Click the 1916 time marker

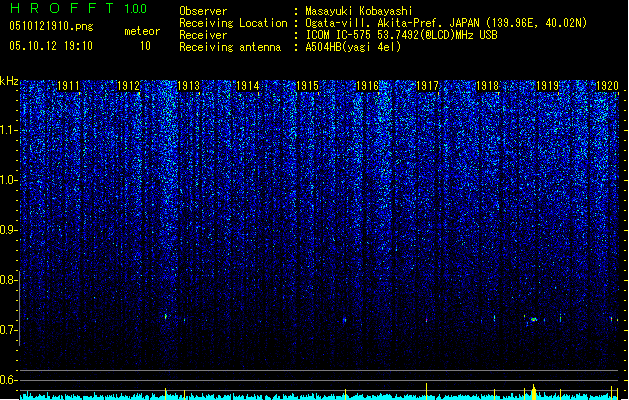[x=367, y=86]
